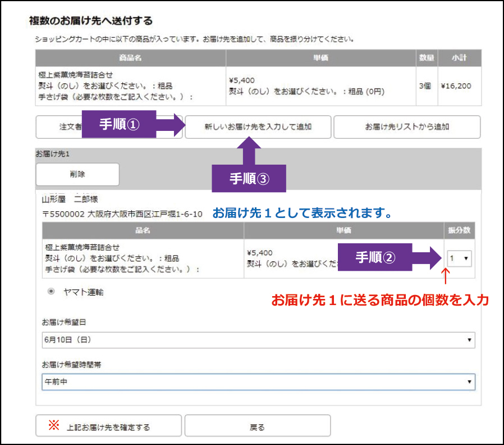Click the red お届け先１に送る商品の個数を入力 note

point(380,301)
